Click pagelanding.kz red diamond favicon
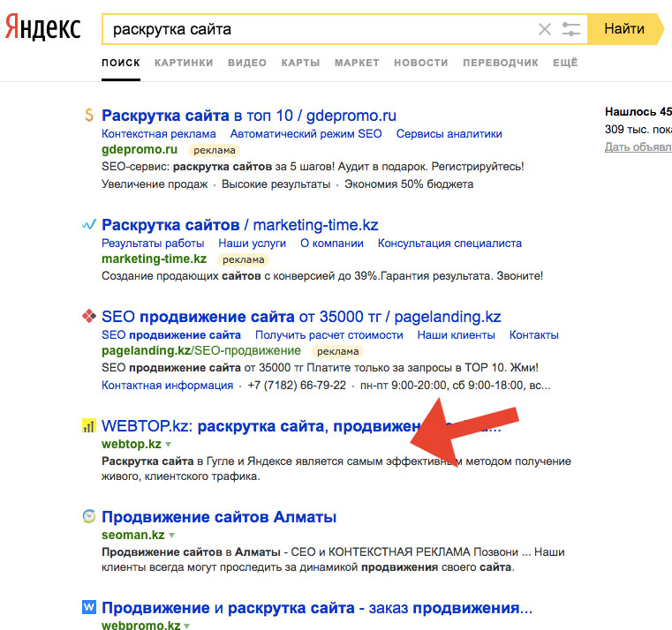 [x=89, y=316]
